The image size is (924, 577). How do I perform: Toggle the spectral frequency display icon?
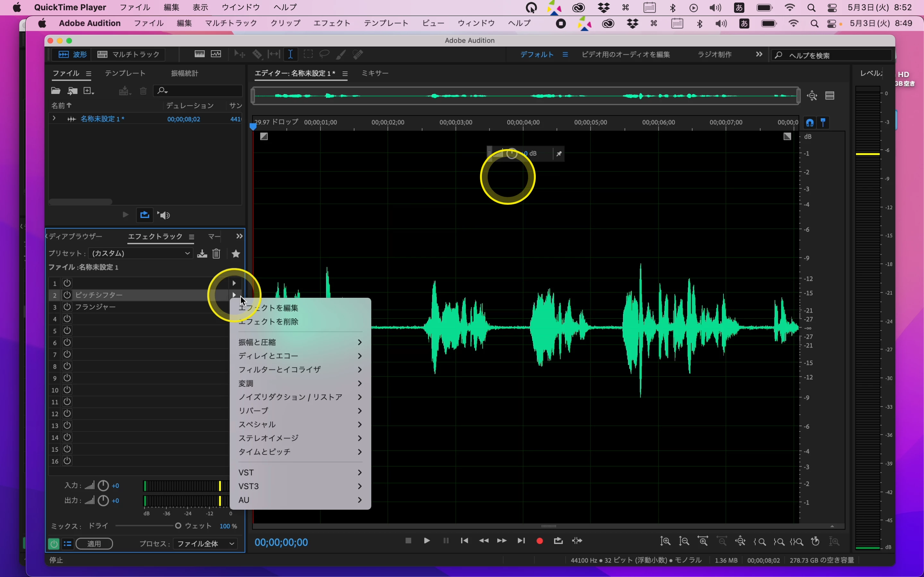200,54
